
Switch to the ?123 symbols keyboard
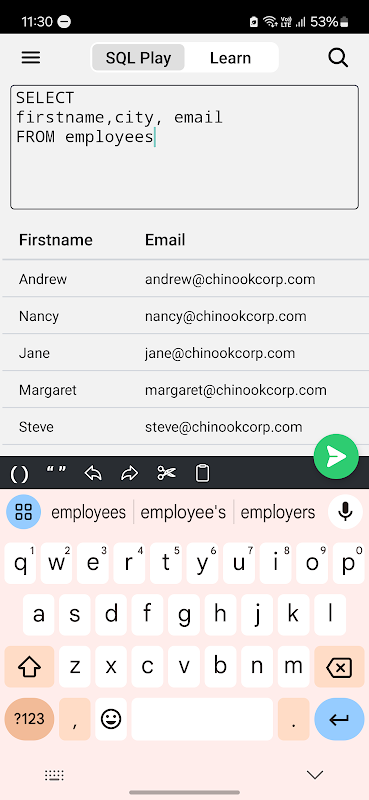29,719
